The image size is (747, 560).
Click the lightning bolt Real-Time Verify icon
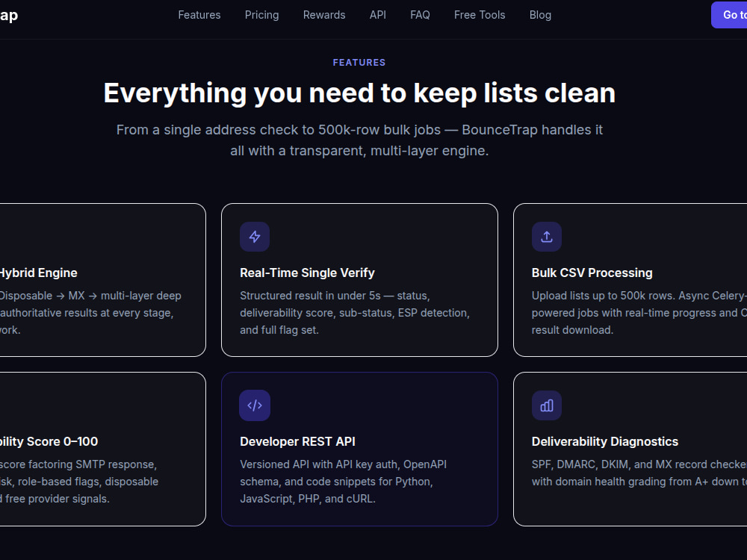click(255, 237)
